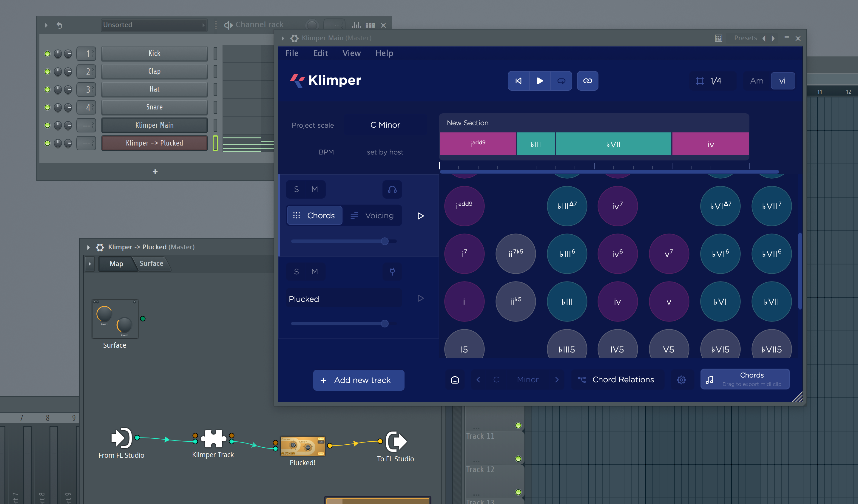
Task: Expand the Klimper Main plugin options arrow
Action: pyautogui.click(x=282, y=38)
